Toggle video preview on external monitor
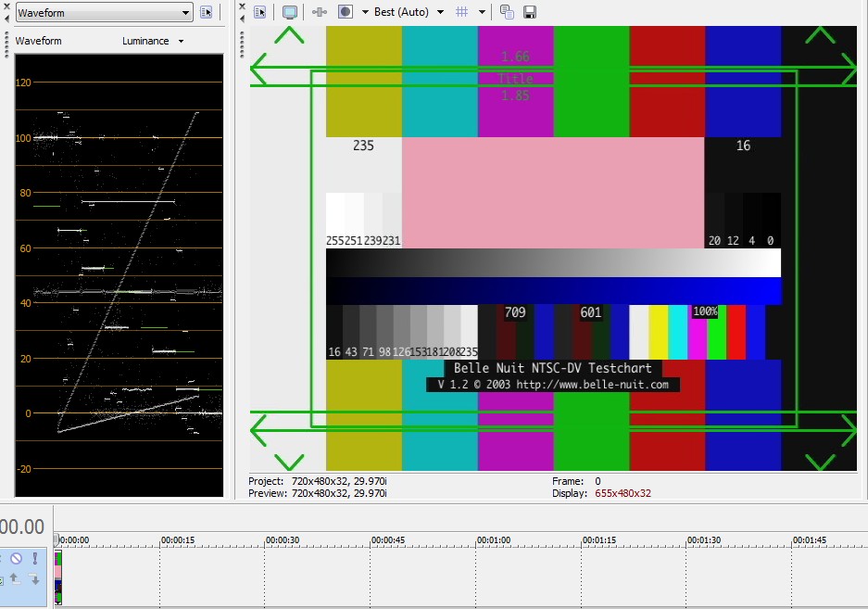The width and height of the screenshot is (868, 609). 290,12
